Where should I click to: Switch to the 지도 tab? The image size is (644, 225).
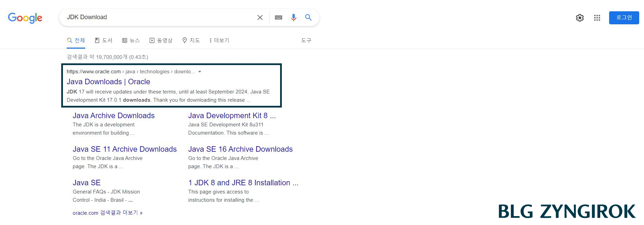pyautogui.click(x=191, y=40)
